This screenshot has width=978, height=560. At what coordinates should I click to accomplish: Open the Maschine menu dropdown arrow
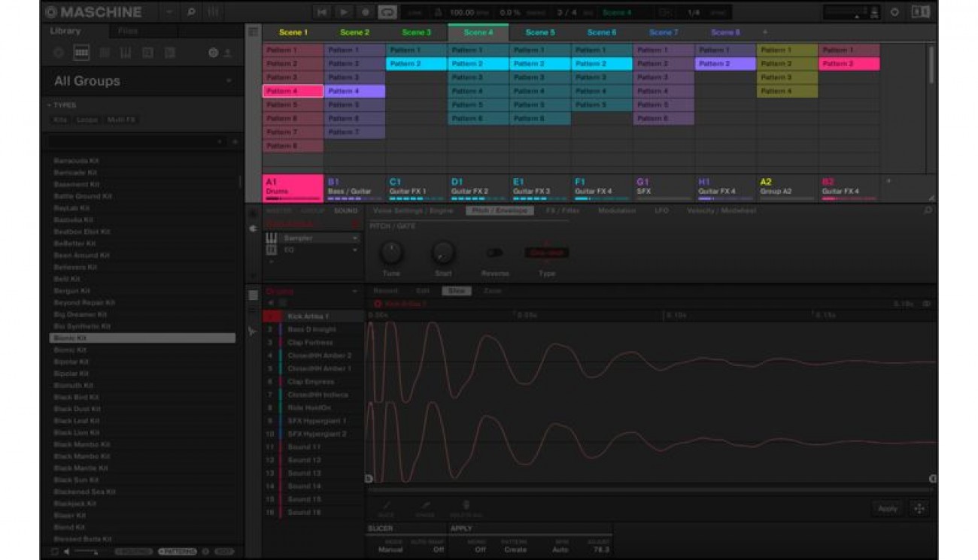pyautogui.click(x=169, y=12)
